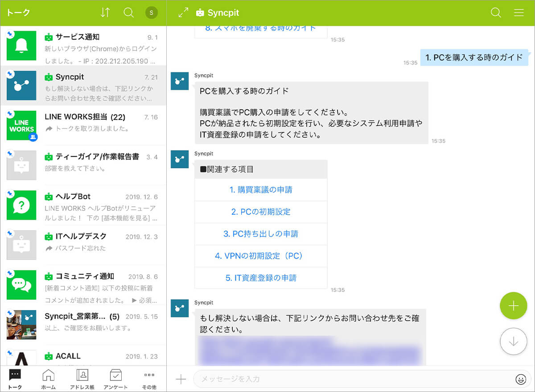Screen dimensions: 535x392
Task: Expand chat window with the diagonal arrows icon
Action: 183,13
